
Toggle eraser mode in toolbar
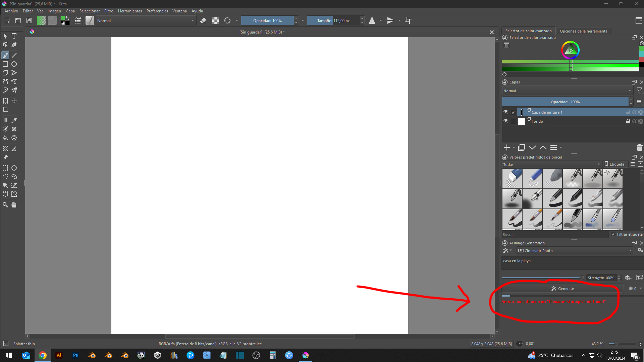click(203, 21)
